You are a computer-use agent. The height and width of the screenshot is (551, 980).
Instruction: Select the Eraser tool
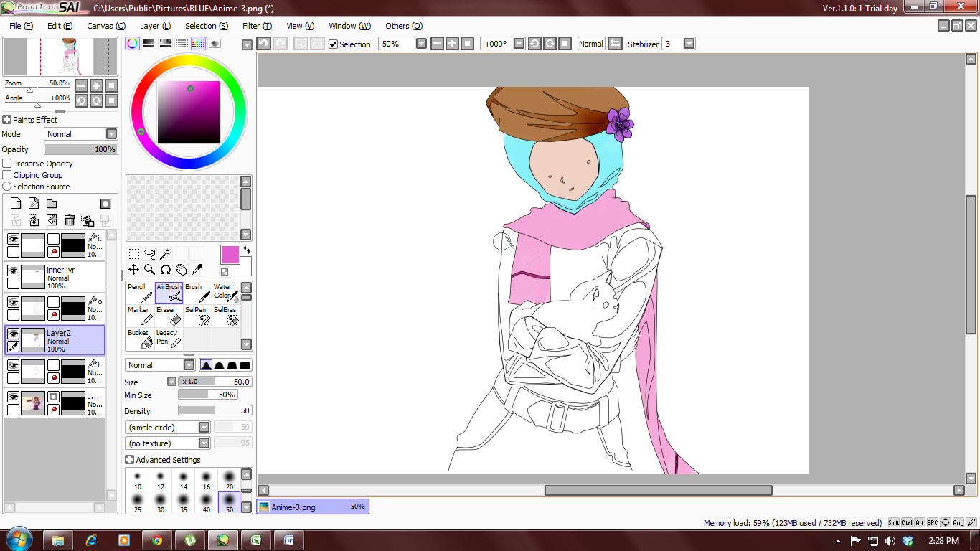coord(169,316)
